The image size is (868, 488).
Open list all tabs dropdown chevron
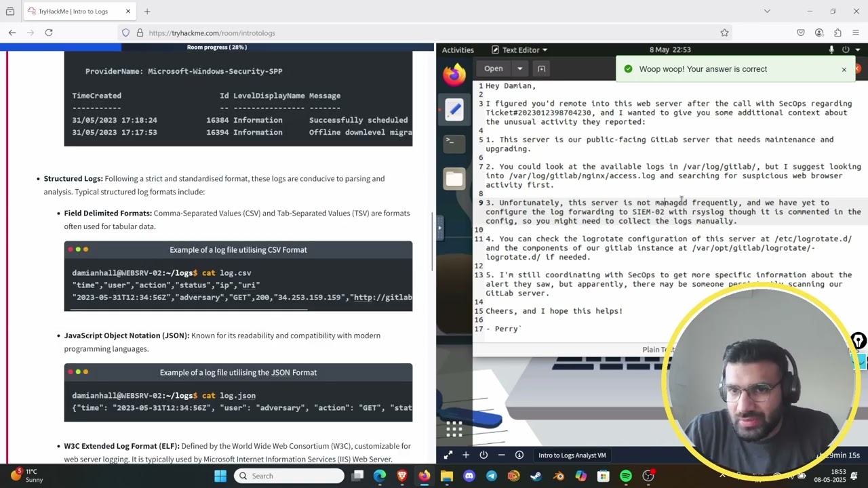click(767, 11)
